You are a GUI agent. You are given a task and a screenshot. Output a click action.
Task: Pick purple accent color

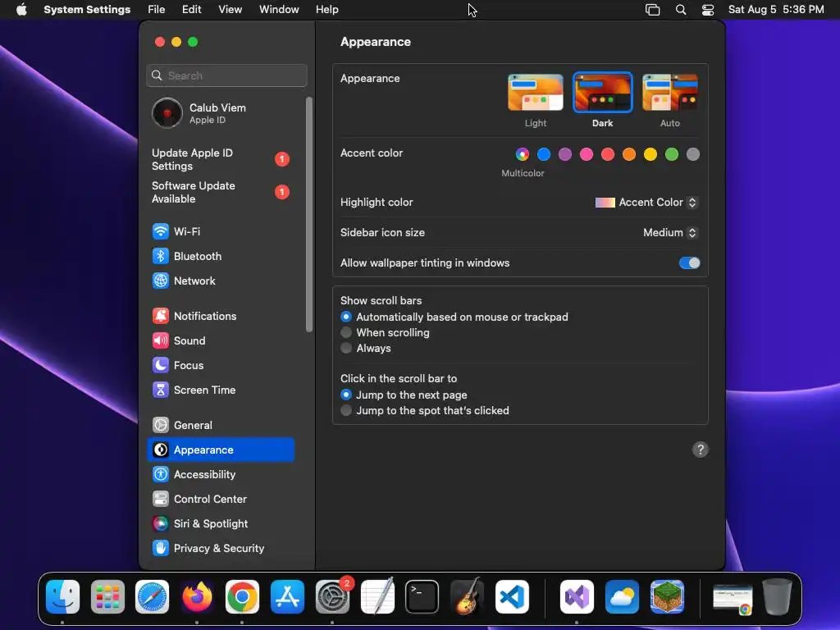[x=565, y=155]
